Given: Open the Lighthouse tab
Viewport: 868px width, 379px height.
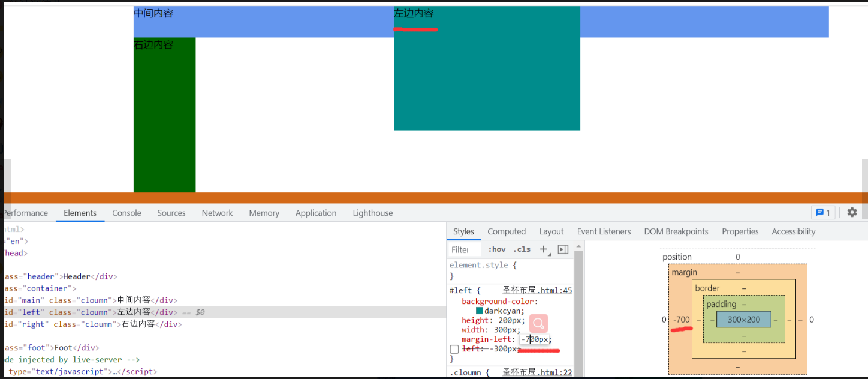Looking at the screenshot, I should (x=373, y=213).
